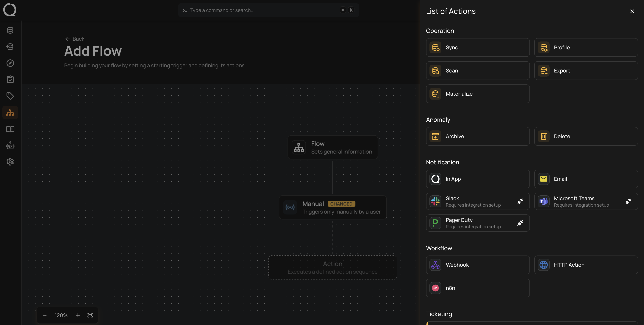Open the settings gear sidebar icon
Image resolution: width=644 pixels, height=325 pixels.
click(10, 162)
